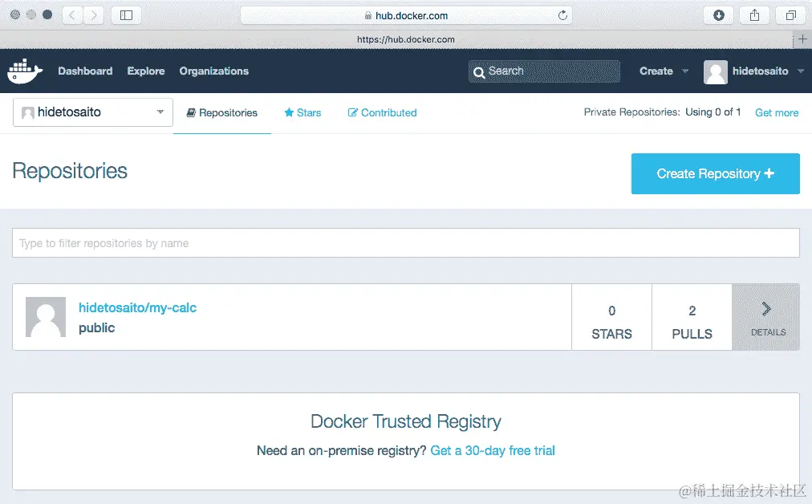The image size is (812, 504).
Task: Click the https://hub.docker.com tab title
Action: (x=405, y=39)
